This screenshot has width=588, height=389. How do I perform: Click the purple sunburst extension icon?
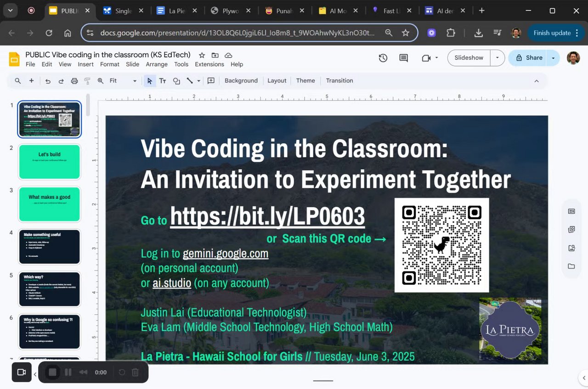[x=431, y=33]
